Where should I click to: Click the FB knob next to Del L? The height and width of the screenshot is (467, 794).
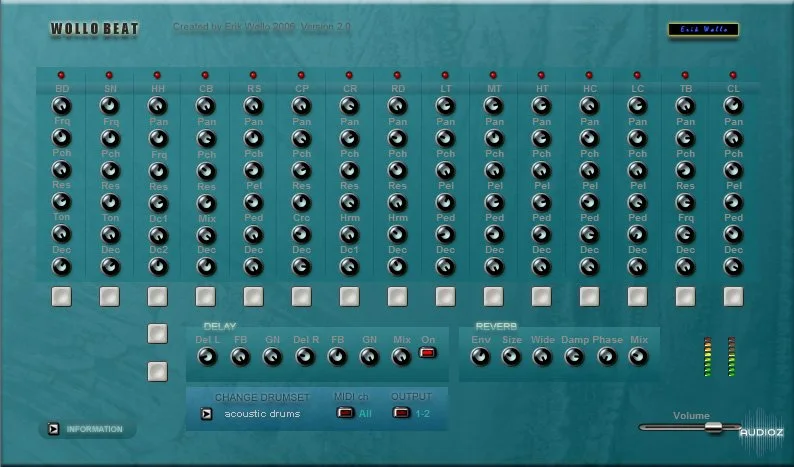coord(241,357)
